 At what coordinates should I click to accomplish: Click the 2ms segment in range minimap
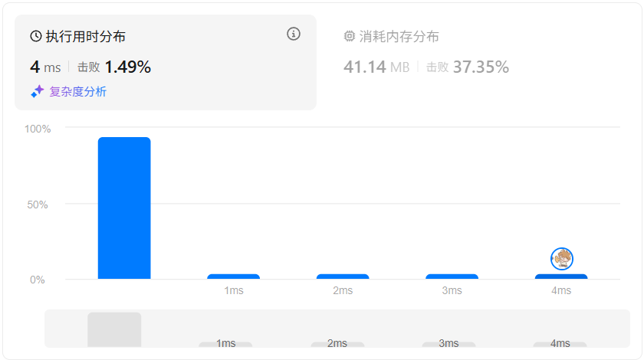coord(337,345)
